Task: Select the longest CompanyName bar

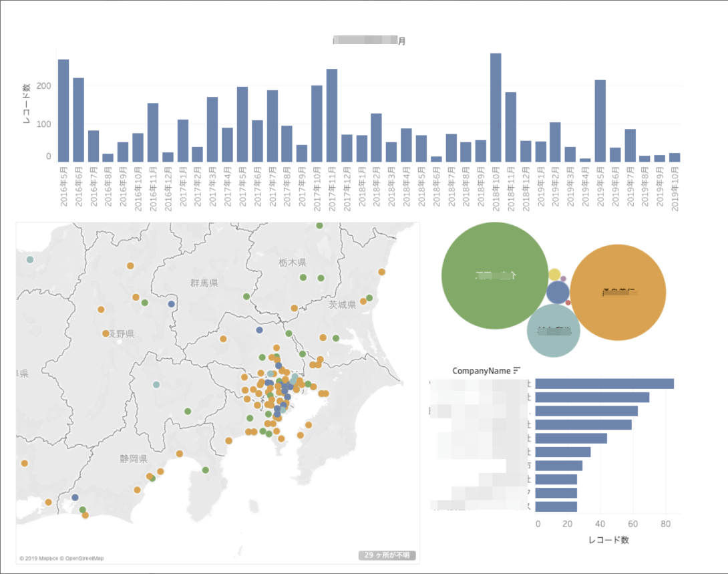Action: click(604, 384)
